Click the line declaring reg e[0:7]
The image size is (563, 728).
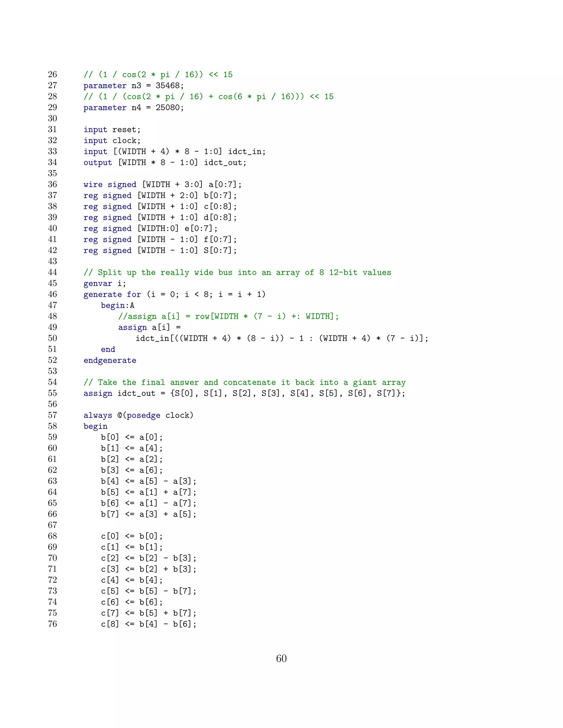tap(150, 229)
